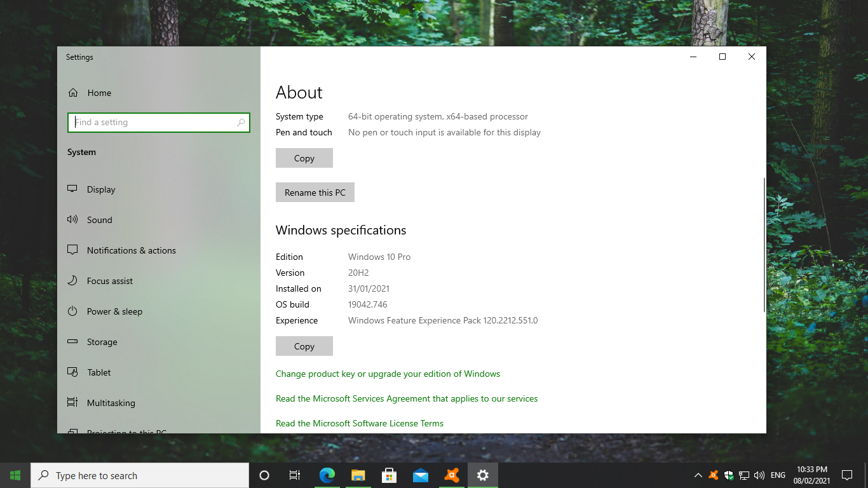Click the About page heading
Image resolution: width=868 pixels, height=488 pixels.
299,93
